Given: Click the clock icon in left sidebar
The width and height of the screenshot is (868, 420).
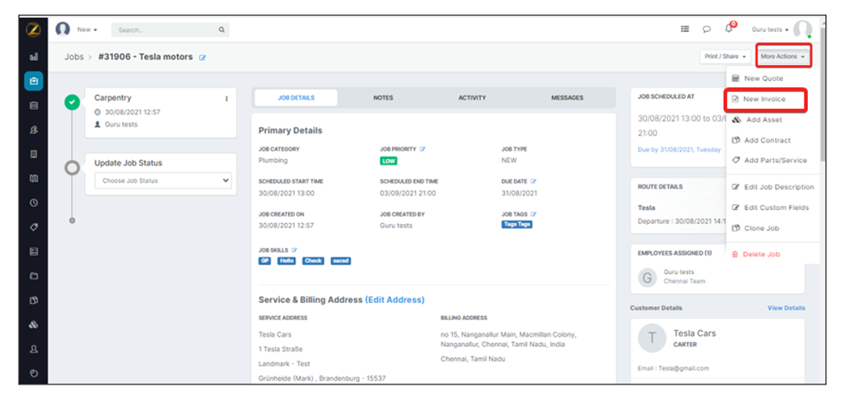Looking at the screenshot, I should pyautogui.click(x=34, y=203).
